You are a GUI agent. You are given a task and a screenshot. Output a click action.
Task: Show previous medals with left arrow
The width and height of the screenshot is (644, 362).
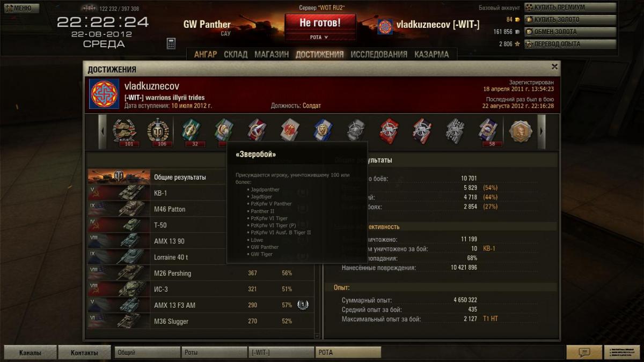103,131
